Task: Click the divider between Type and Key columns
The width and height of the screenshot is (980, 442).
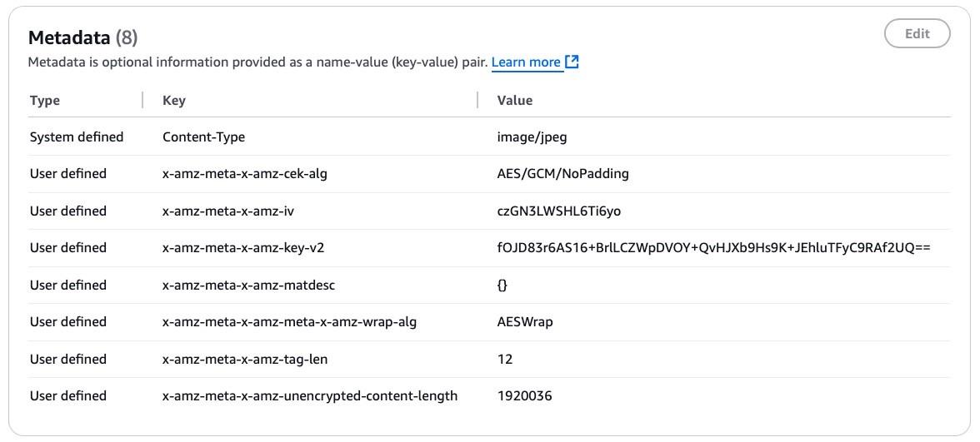Action: (x=142, y=101)
